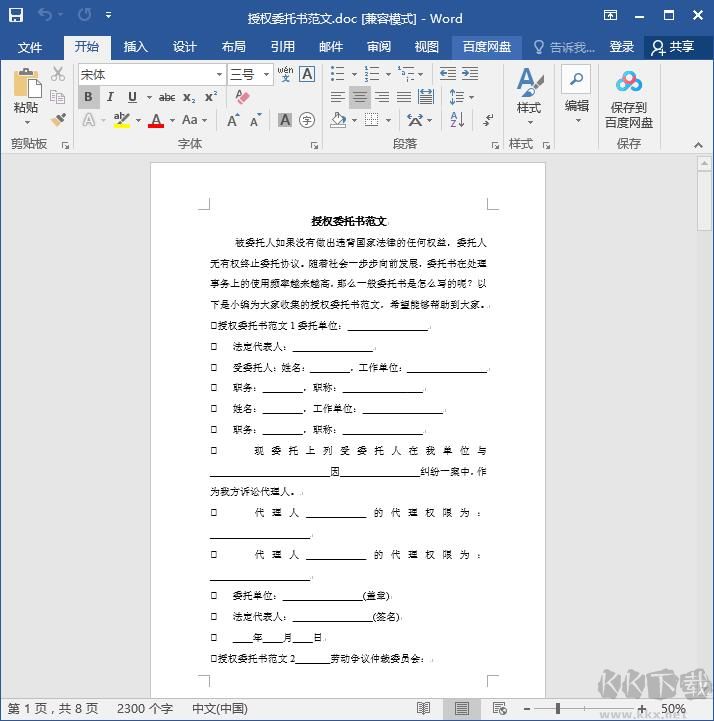The width and height of the screenshot is (714, 721).
Task: Toggle subscript formatting
Action: pyautogui.click(x=189, y=97)
